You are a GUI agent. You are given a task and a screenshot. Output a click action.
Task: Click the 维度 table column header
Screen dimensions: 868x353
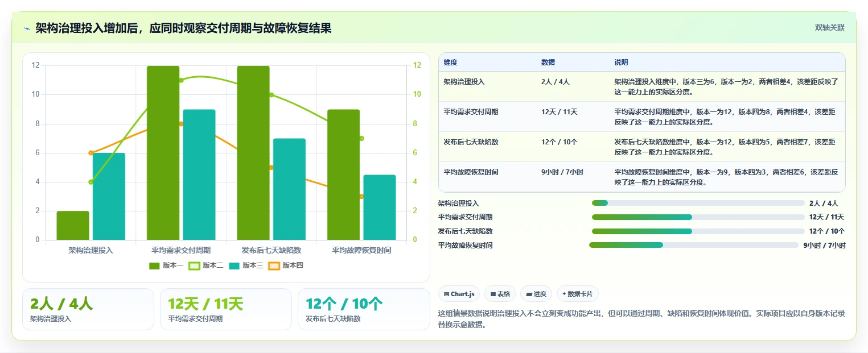click(x=450, y=63)
